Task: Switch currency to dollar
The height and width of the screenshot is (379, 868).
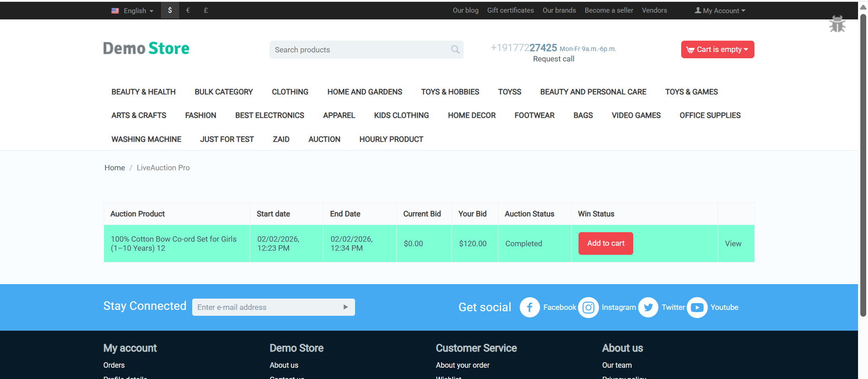Action: tap(170, 10)
